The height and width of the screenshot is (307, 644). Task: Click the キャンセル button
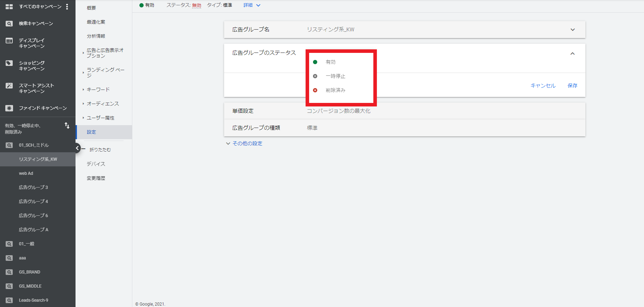(543, 86)
